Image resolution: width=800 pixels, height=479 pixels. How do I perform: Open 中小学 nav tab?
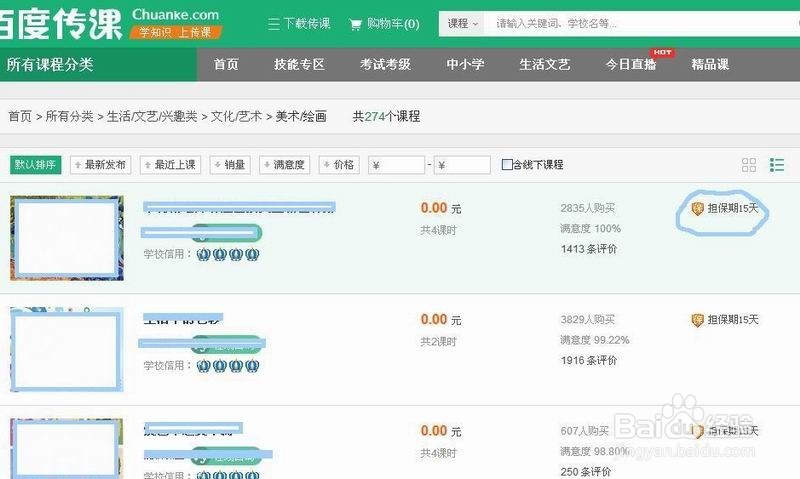[x=465, y=64]
